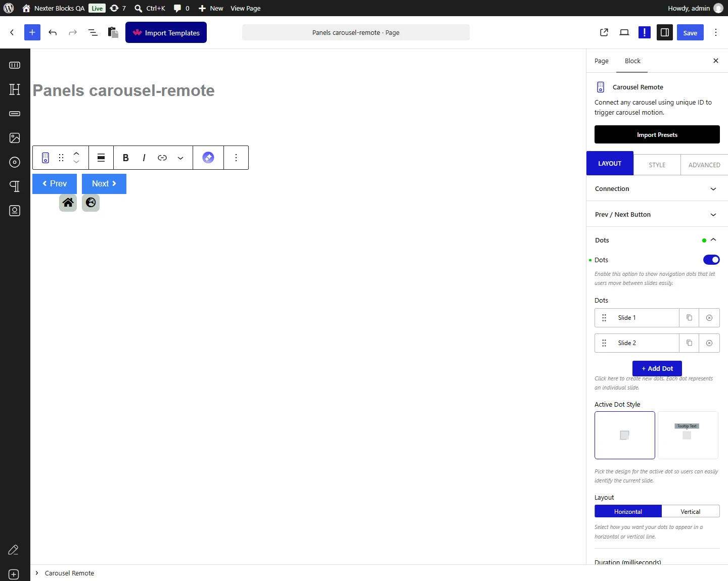
Task: Open the document overview list view
Action: pyautogui.click(x=93, y=32)
